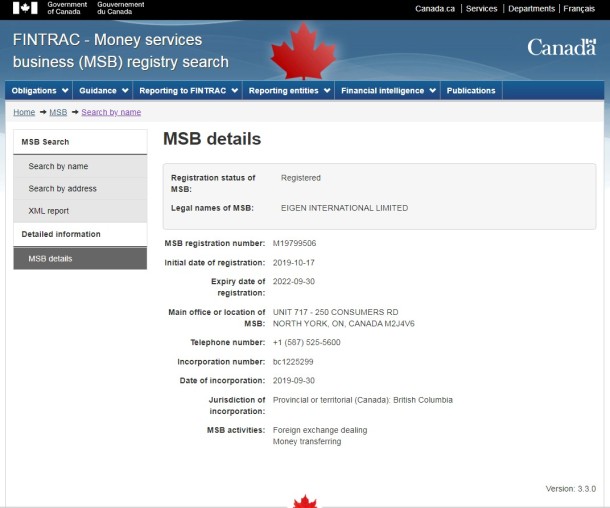Image resolution: width=610 pixels, height=508 pixels.
Task: Expand the Obligations menu
Action: pos(38,91)
